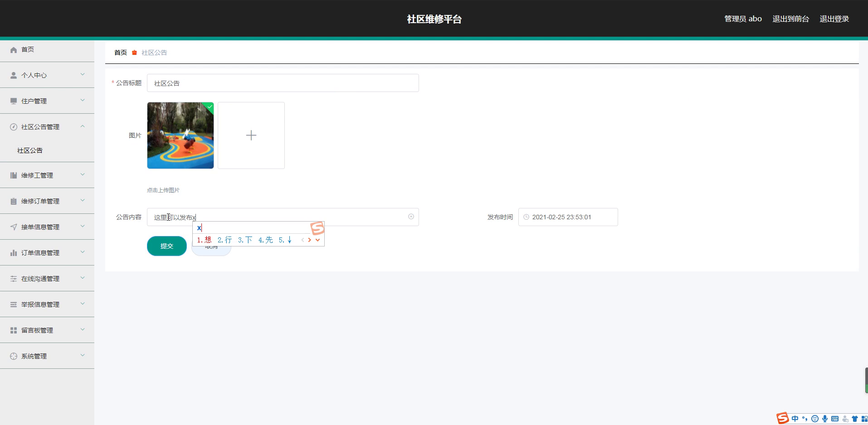The image size is (868, 425).
Task: Click the globe icon beside 系统管理
Action: pyautogui.click(x=14, y=356)
